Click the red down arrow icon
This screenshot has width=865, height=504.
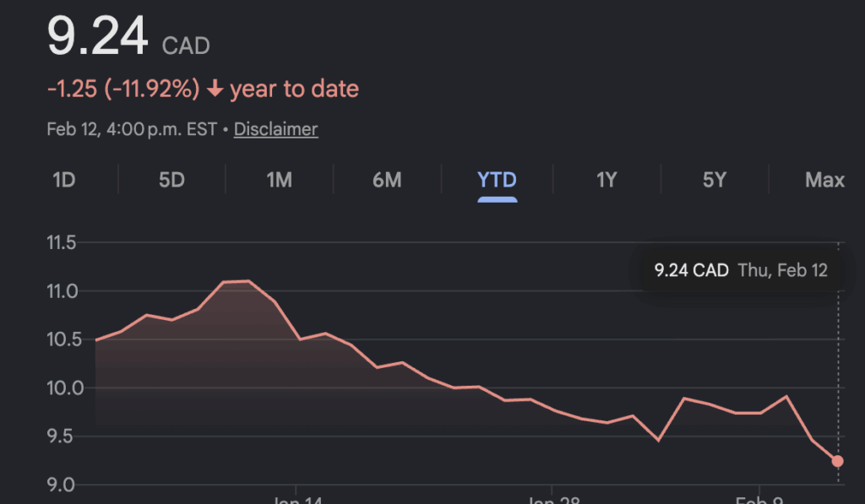point(215,89)
